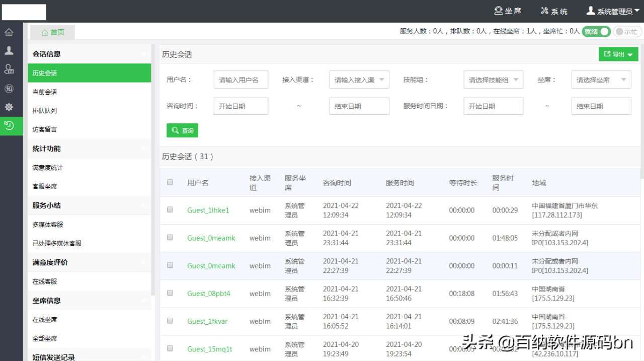Tick the checkbox for Guest_1lhke1 row
Image resolution: width=644 pixels, height=361 pixels.
coord(170,209)
